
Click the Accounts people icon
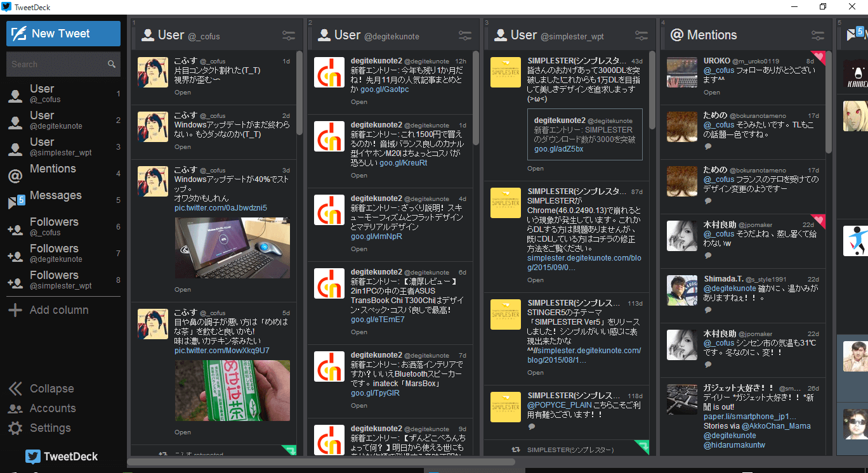(x=15, y=409)
